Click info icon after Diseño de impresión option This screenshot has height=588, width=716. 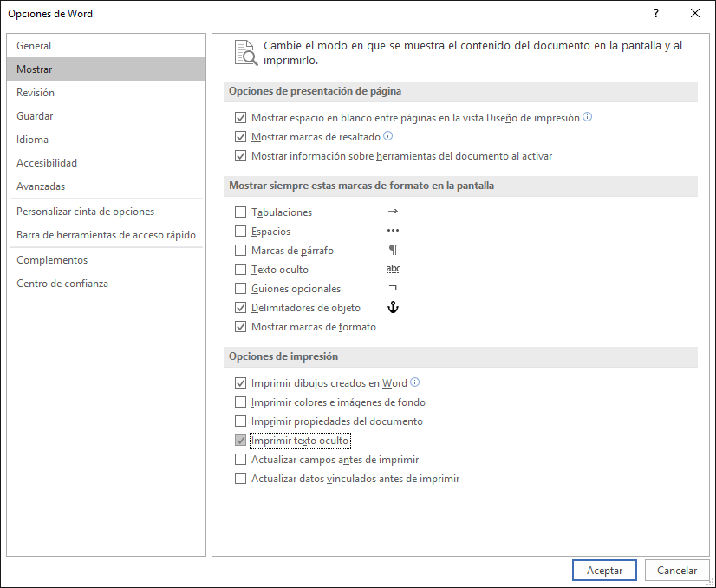[588, 117]
